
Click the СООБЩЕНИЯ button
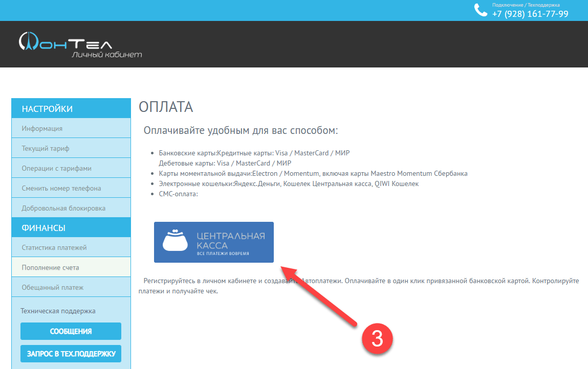(x=71, y=331)
